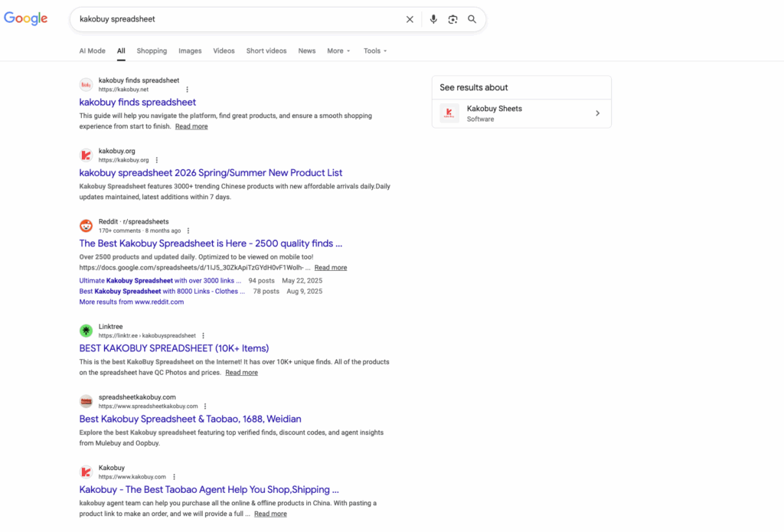Click the spreadsheetkakobuy.com favicon
Screen dimensions: 784x532
pos(86,401)
